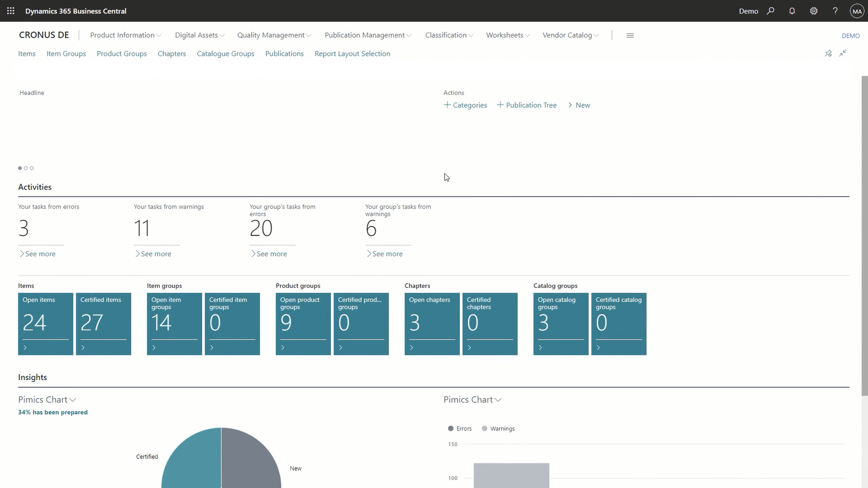The image size is (868, 488).
Task: See more under Your tasks from errors
Action: (x=37, y=254)
